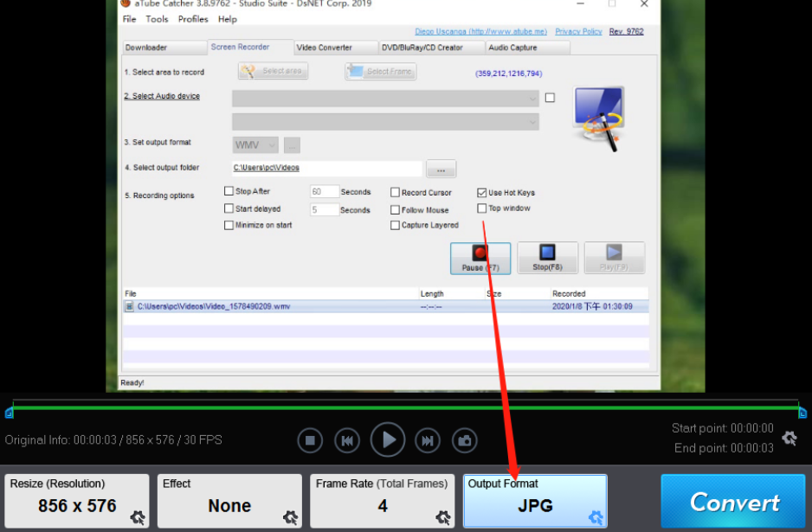Close the aTube Catcher window

(x=644, y=3)
